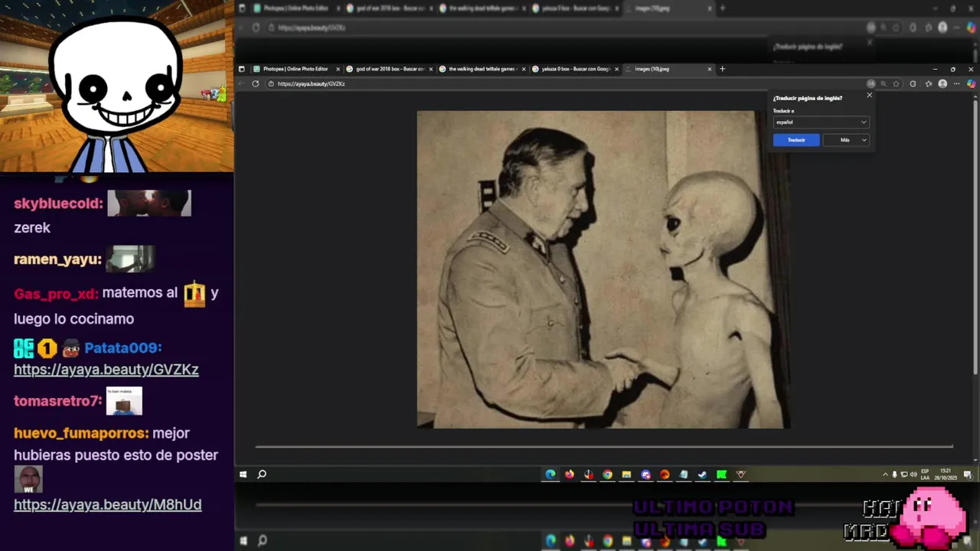
Task: Open Patata009's ayaya.beauty/GVZKz link
Action: [106, 370]
